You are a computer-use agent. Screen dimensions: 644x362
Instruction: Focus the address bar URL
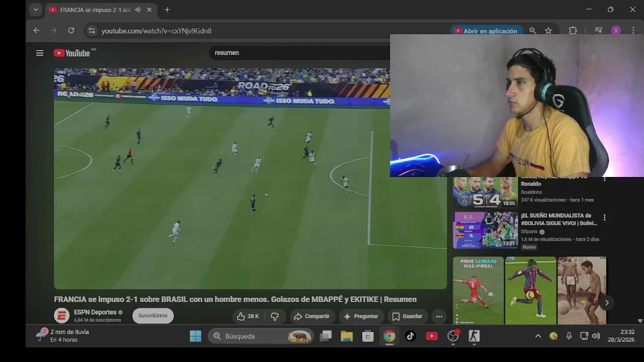point(156,31)
